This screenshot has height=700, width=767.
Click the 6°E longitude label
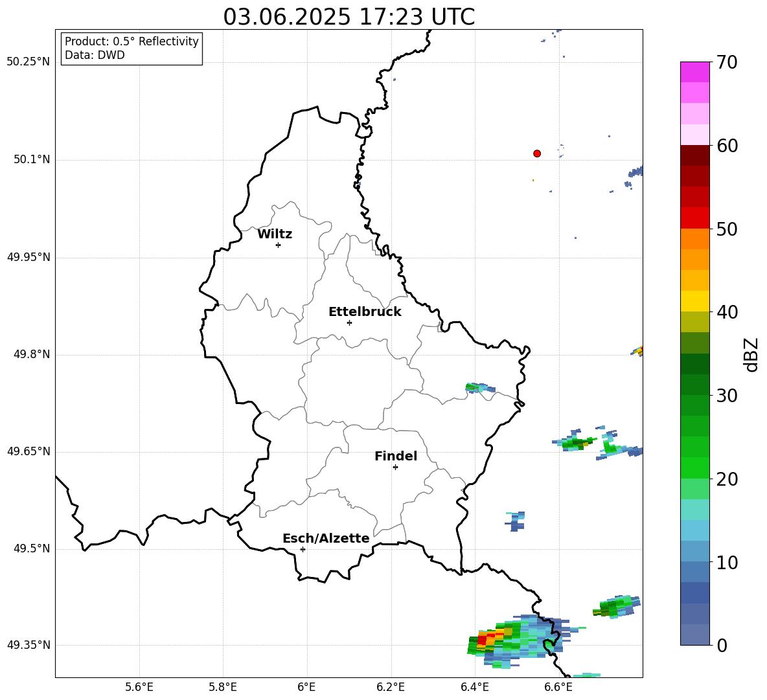(x=306, y=687)
